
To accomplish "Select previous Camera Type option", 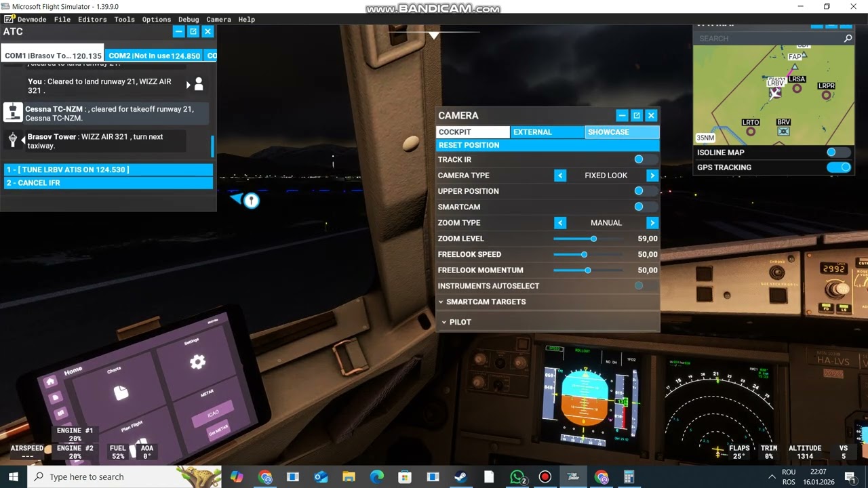I will [560, 176].
